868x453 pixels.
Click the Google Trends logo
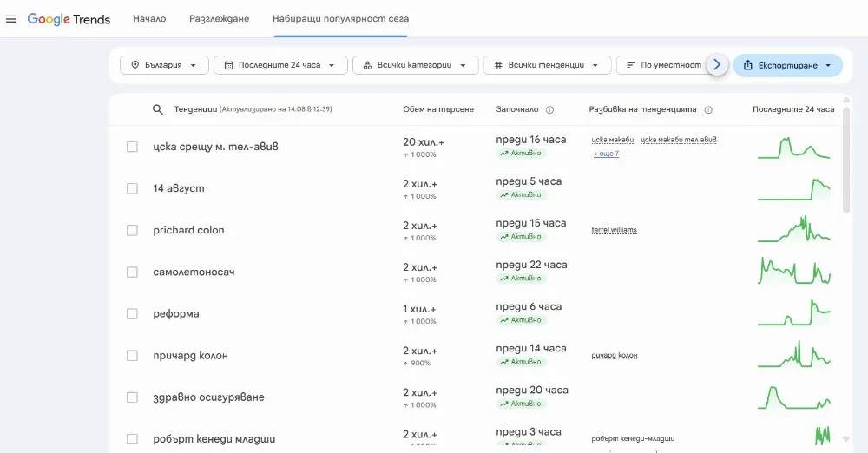click(x=69, y=19)
